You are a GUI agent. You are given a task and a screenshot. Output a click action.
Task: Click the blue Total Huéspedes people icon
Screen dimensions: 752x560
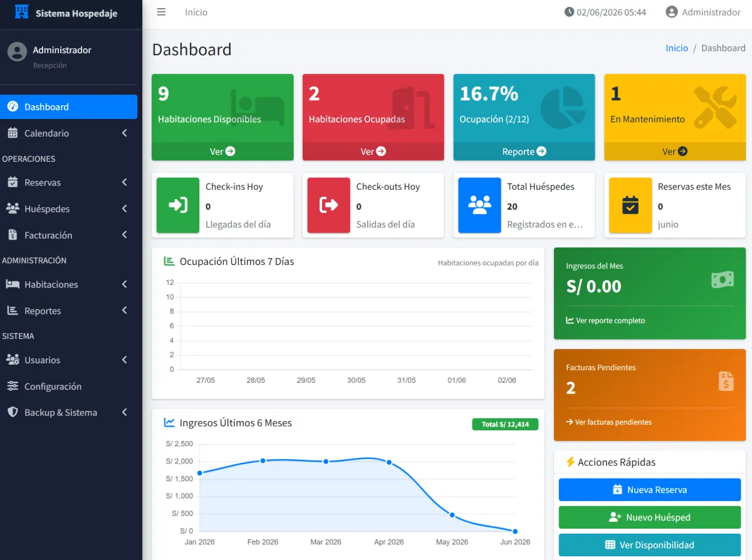[x=479, y=205]
